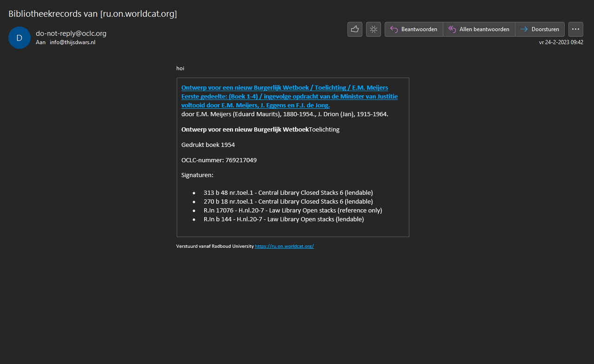Click the R.In b 144 lendable entry
Viewport: 594px width, 364px height.
[x=283, y=219]
